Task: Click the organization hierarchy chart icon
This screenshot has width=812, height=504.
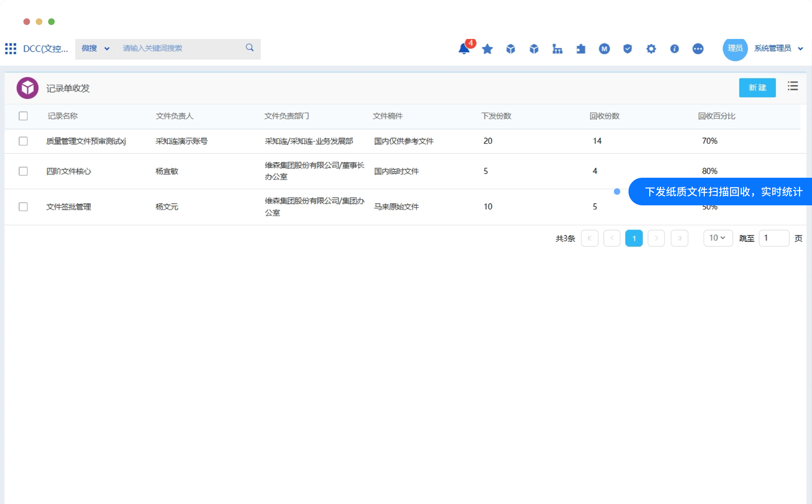Action: coord(557,49)
